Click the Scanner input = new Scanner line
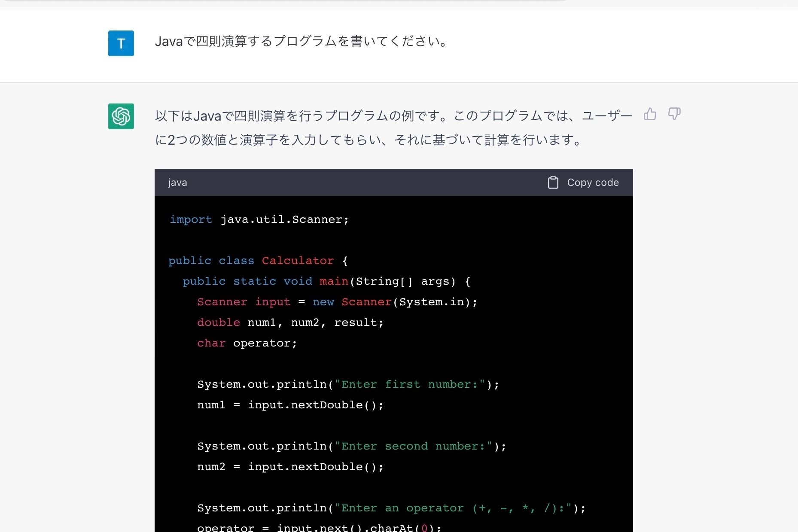The height and width of the screenshot is (532, 798). [x=337, y=302]
